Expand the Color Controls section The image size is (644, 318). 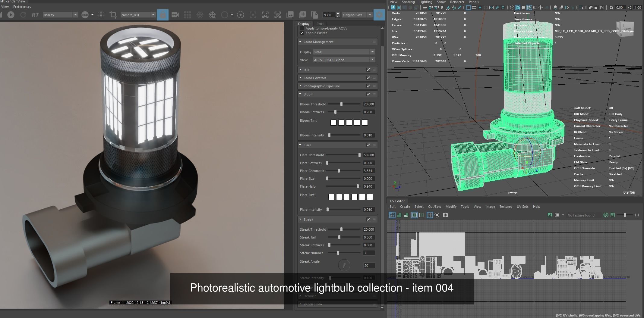tap(300, 78)
